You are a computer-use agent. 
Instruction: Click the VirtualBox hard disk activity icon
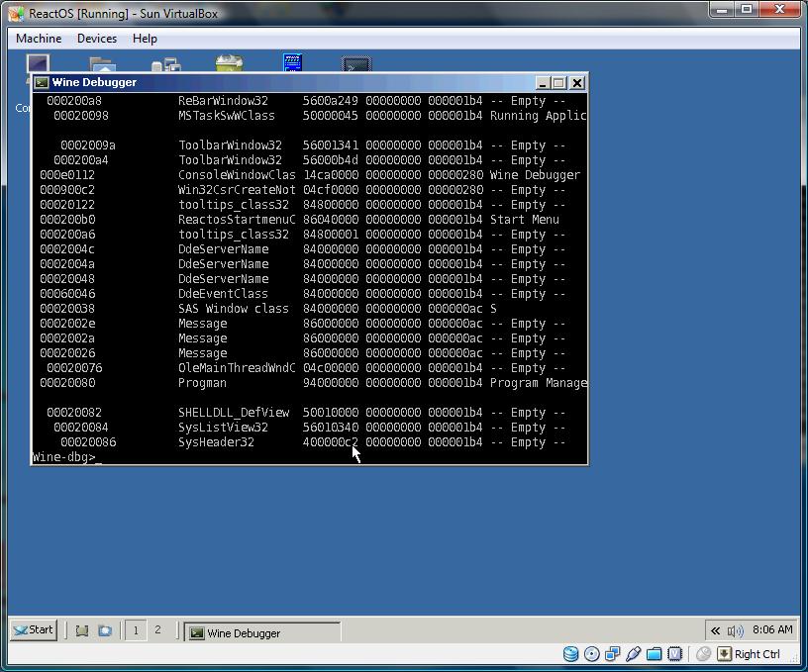coord(571,654)
